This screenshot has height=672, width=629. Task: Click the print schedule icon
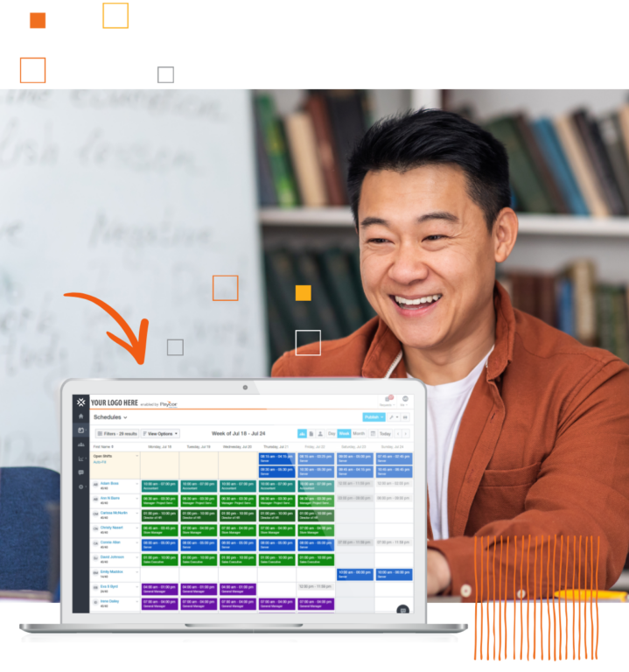[405, 417]
